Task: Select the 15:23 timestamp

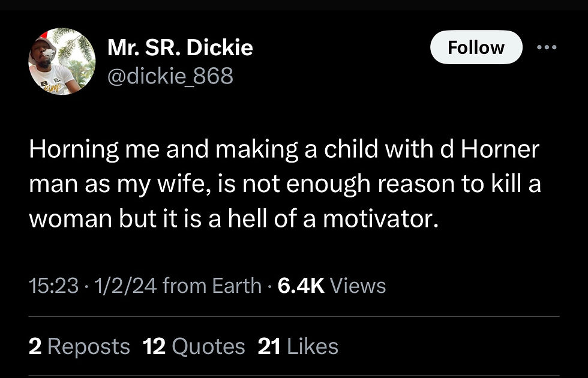Action: click(53, 286)
